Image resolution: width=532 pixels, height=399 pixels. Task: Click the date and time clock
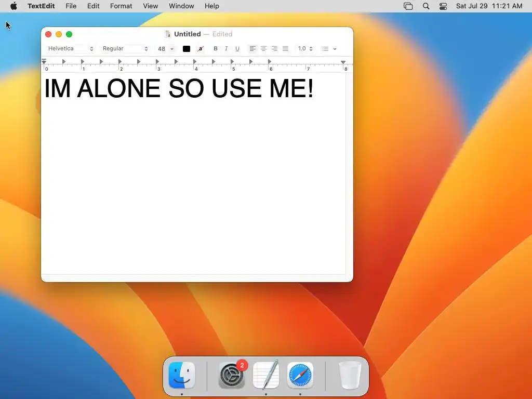tap(489, 6)
